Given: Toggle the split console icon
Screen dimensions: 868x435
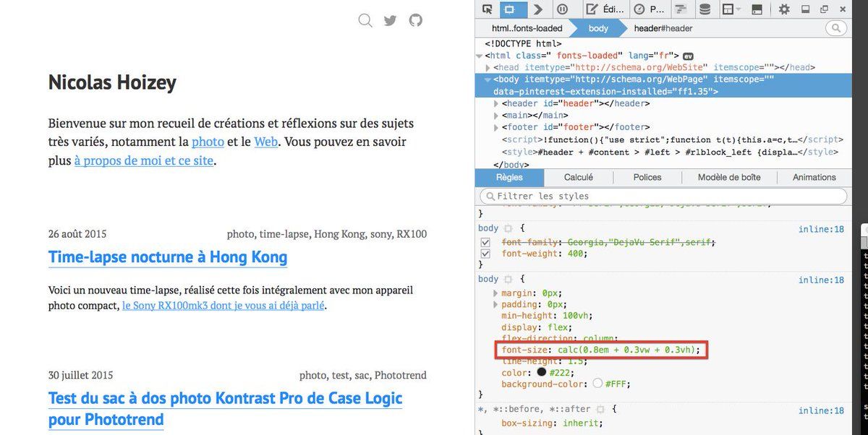Looking at the screenshot, I should [757, 9].
